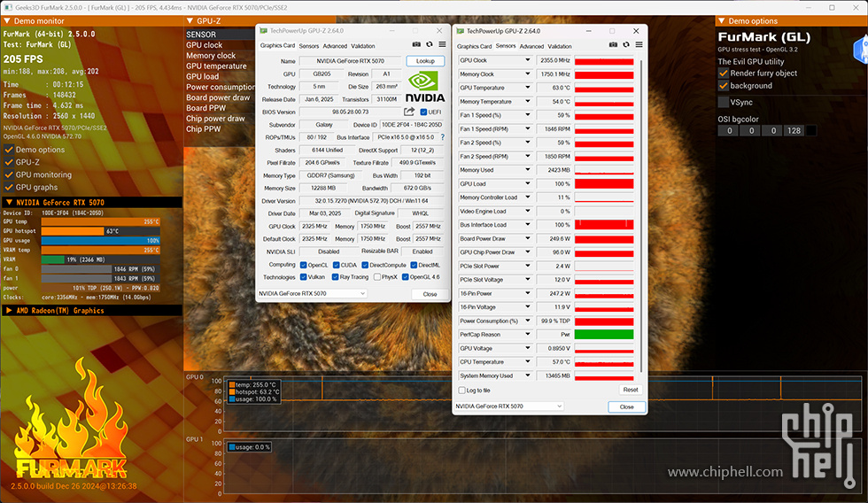Viewport: 868px width, 503px height.
Task: Maximize the FurMark main window
Action: (x=832, y=7)
